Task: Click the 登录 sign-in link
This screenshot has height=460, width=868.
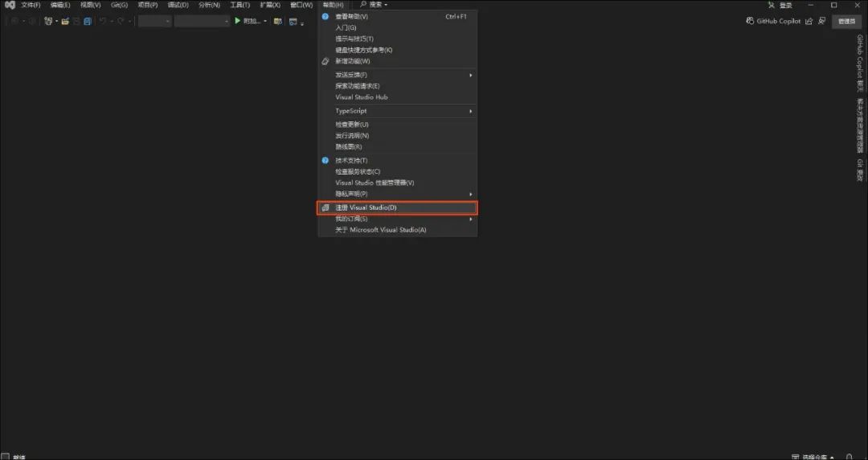Action: 785,5
